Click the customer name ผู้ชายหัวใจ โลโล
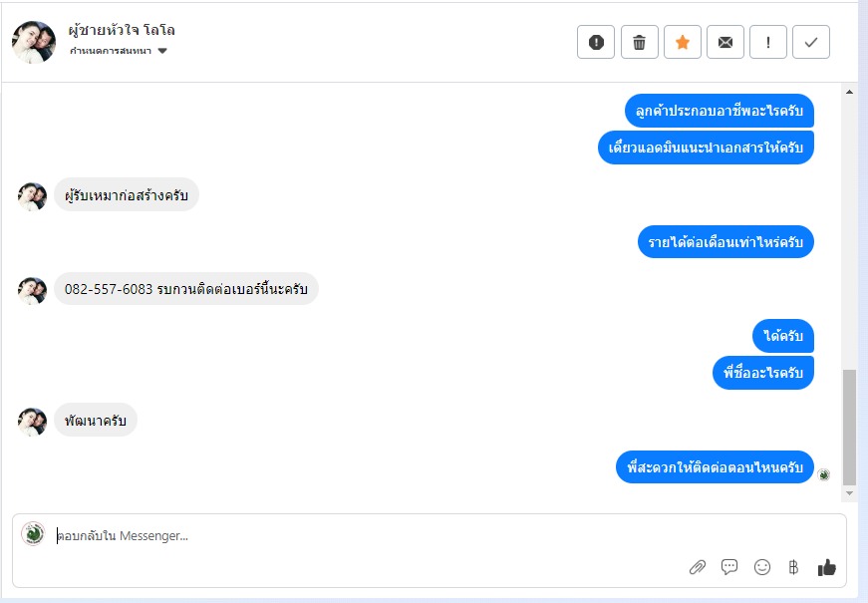Viewport: 868px width, 603px height. point(122,30)
